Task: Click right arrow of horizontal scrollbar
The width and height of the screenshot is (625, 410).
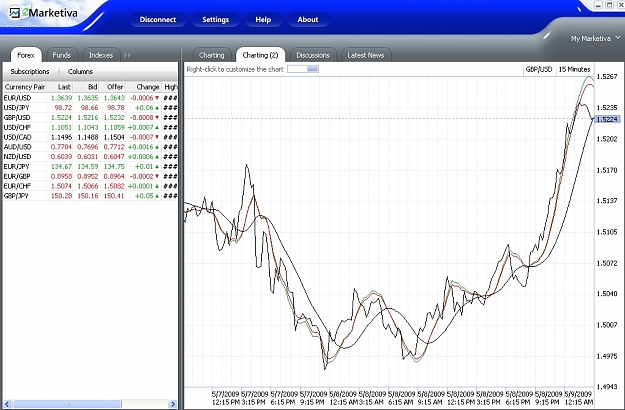Action: (x=172, y=404)
